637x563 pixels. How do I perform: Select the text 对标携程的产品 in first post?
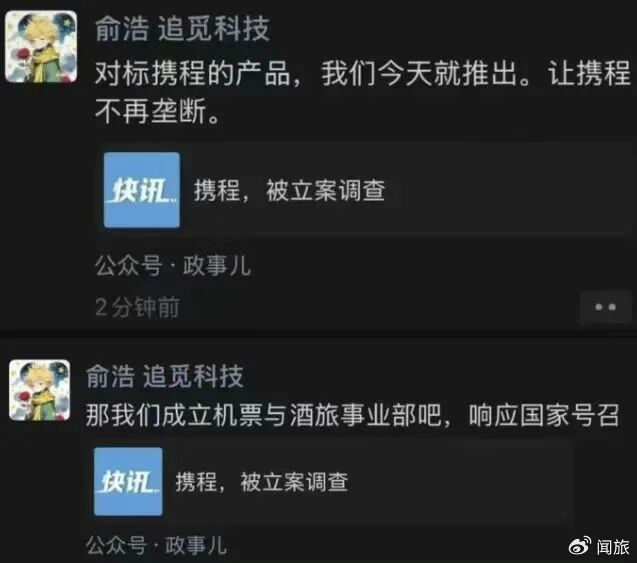point(193,74)
